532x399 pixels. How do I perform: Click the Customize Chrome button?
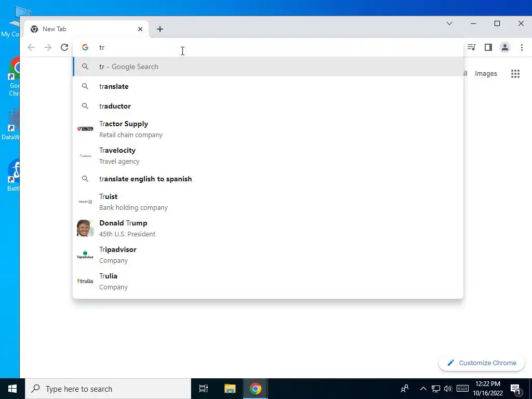pyautogui.click(x=482, y=363)
